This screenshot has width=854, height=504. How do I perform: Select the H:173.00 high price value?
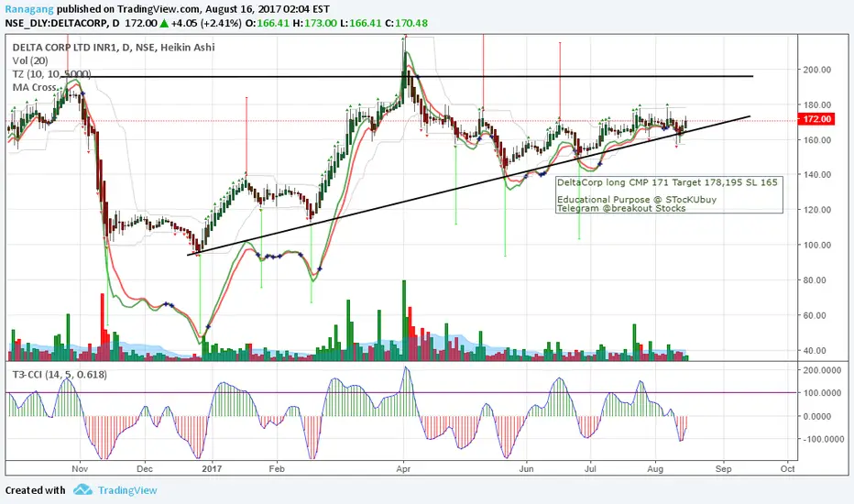click(x=315, y=24)
